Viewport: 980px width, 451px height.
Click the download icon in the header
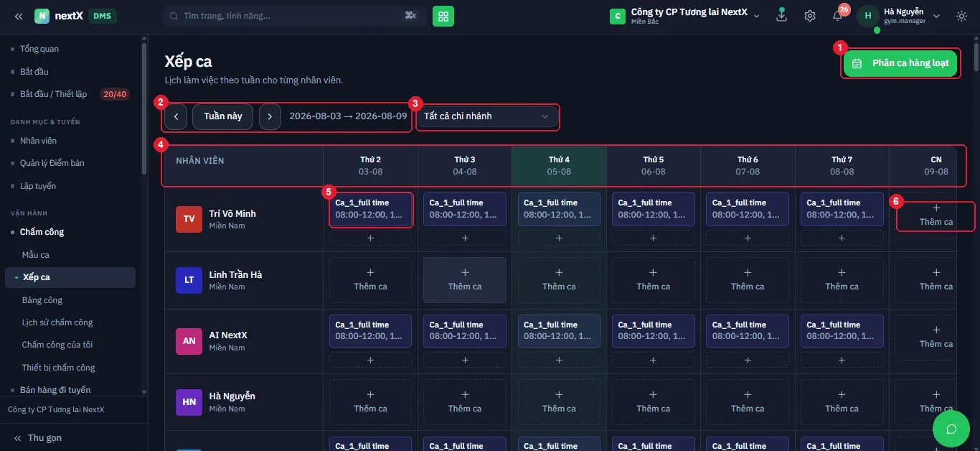click(x=782, y=16)
